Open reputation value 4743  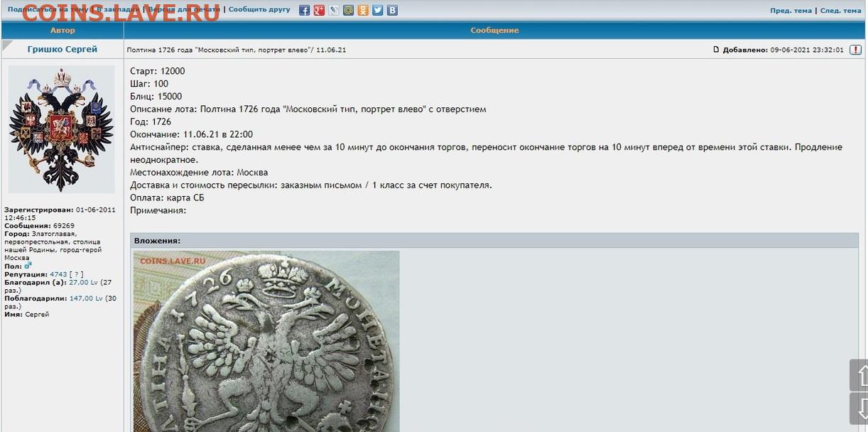58,274
